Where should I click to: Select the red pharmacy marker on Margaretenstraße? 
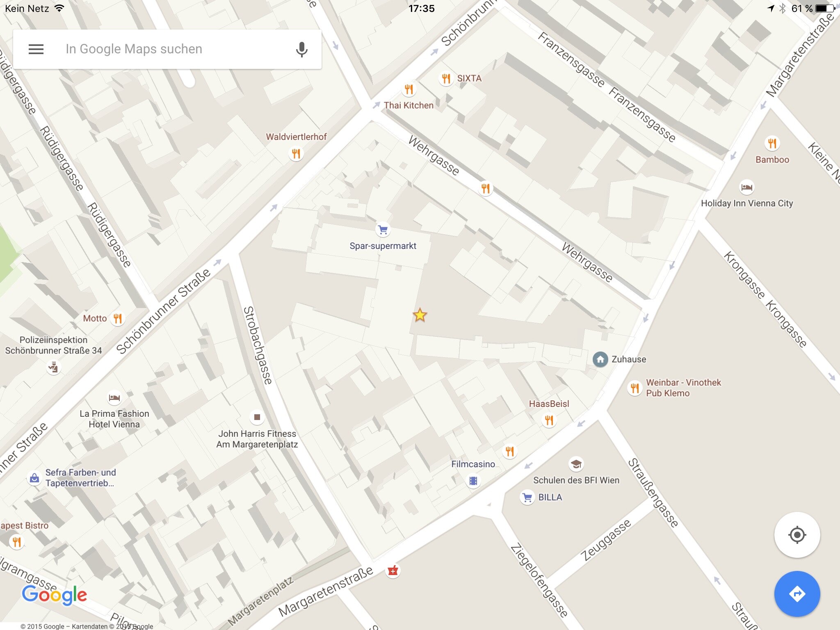click(x=393, y=571)
